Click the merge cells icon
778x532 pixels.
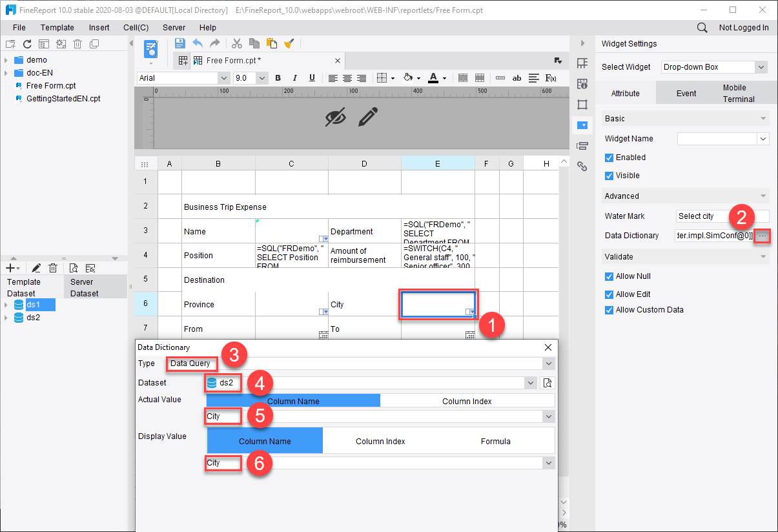pyautogui.click(x=463, y=78)
